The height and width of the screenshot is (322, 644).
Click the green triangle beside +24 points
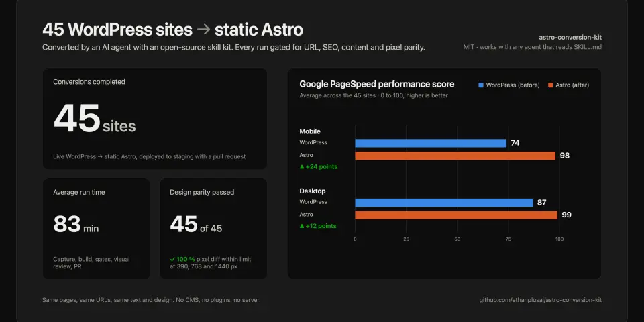click(x=302, y=167)
